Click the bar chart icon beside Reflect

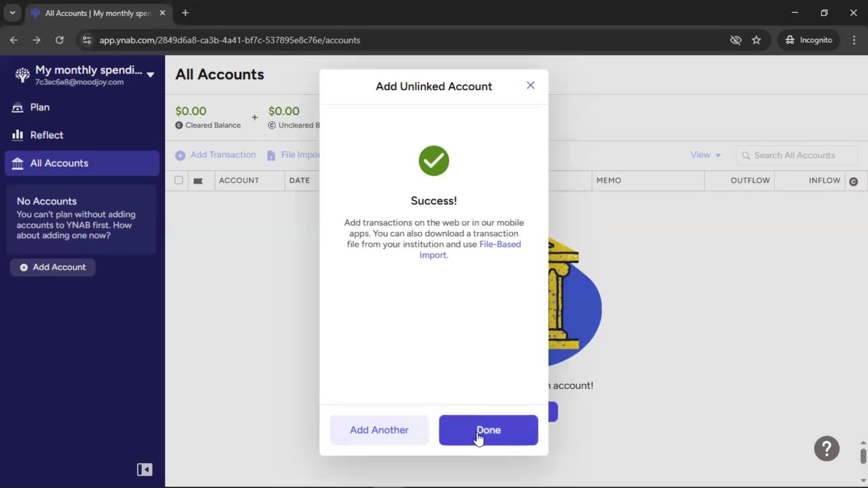pyautogui.click(x=18, y=135)
